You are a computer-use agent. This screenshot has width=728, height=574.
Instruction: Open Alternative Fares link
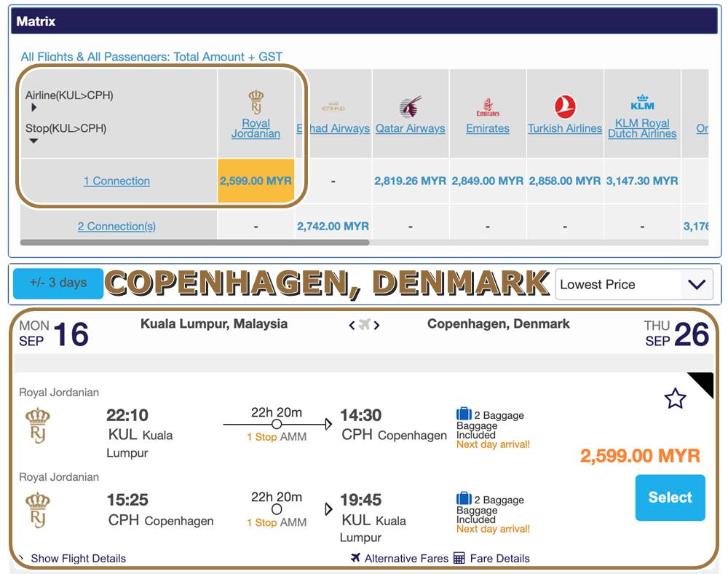pos(406,558)
